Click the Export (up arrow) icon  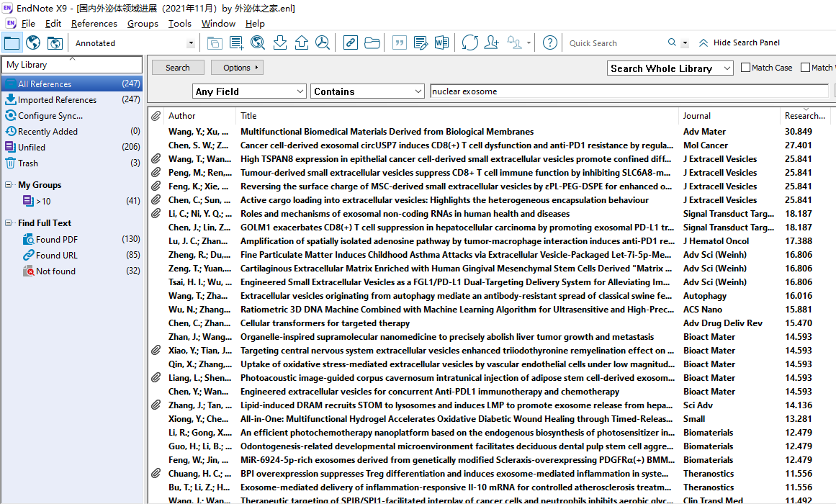(301, 42)
